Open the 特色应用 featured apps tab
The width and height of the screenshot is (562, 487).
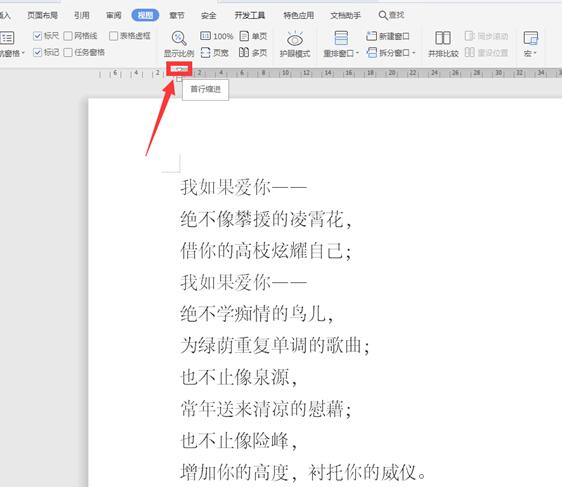pyautogui.click(x=299, y=15)
